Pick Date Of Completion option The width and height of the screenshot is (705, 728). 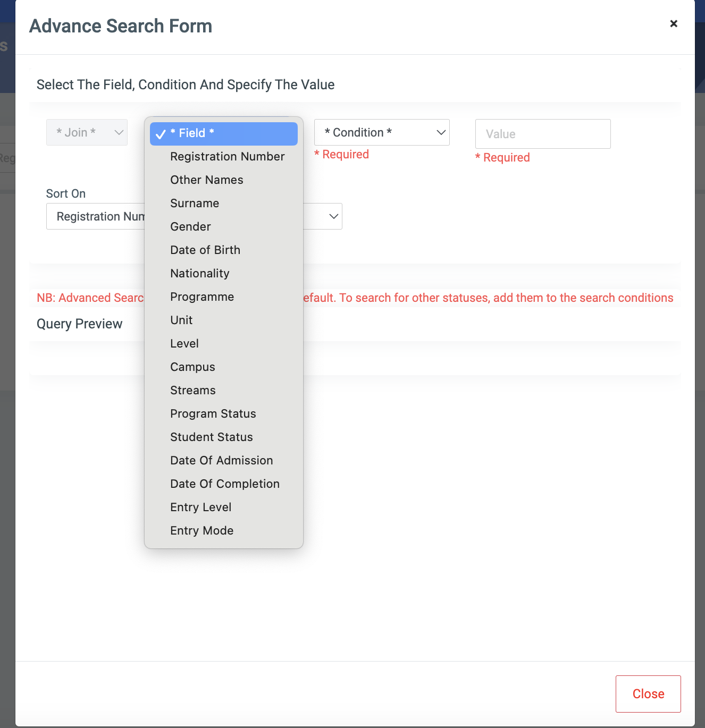224,484
